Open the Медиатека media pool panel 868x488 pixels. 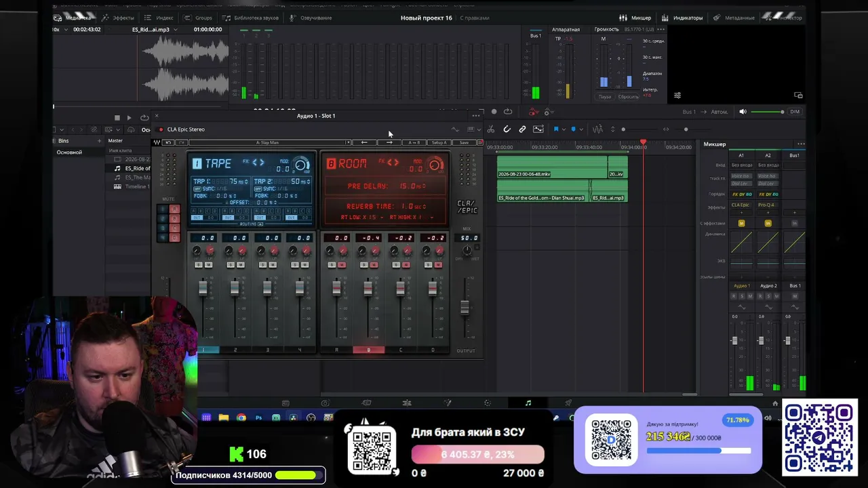pyautogui.click(x=72, y=18)
